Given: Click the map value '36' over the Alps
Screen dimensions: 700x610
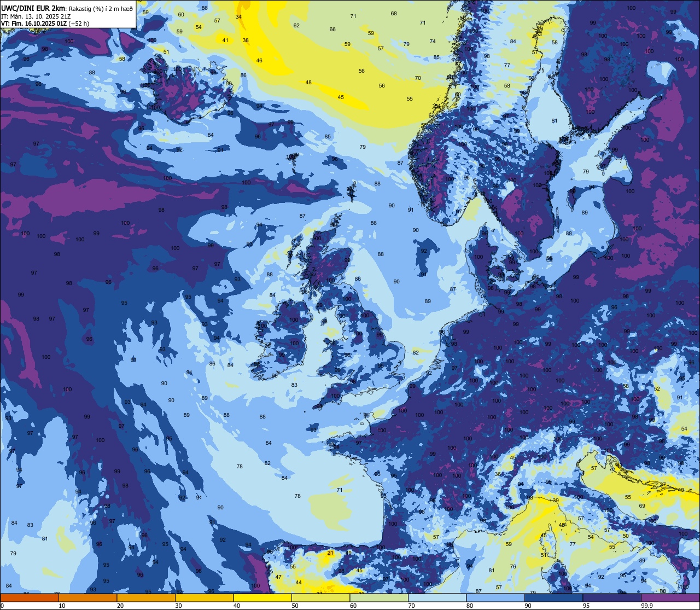Looking at the screenshot, I should tap(498, 474).
